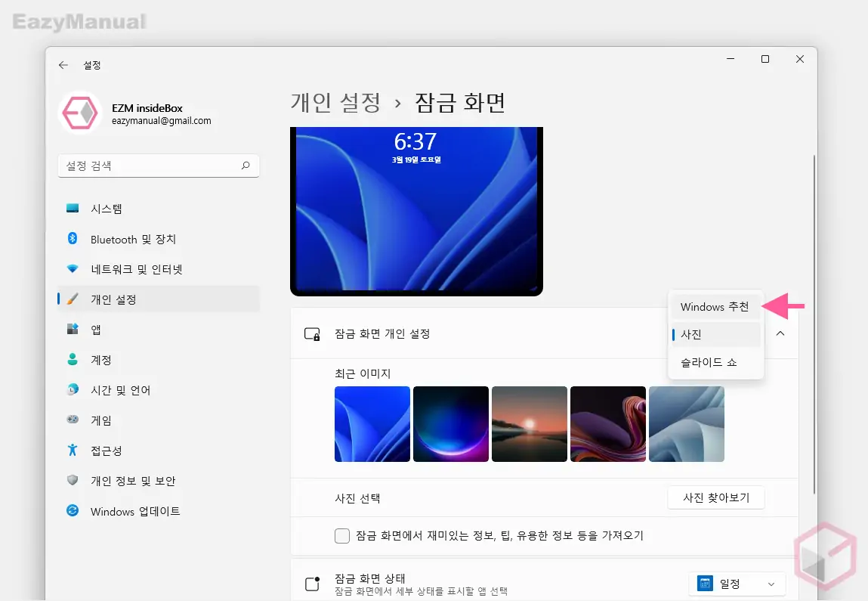Open the 앱 settings section
The width and height of the screenshot is (868, 601).
pyautogui.click(x=110, y=330)
